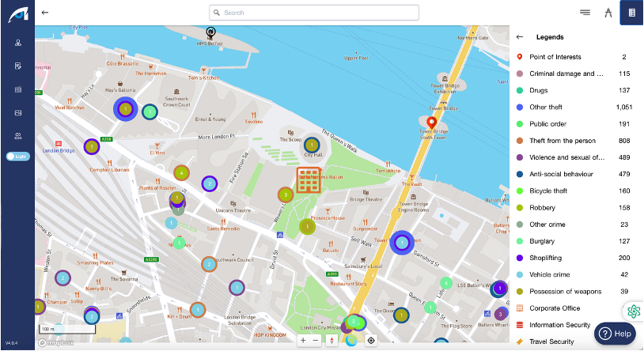The height and width of the screenshot is (351, 644).
Task: Zoom in with the plus button
Action: (304, 341)
